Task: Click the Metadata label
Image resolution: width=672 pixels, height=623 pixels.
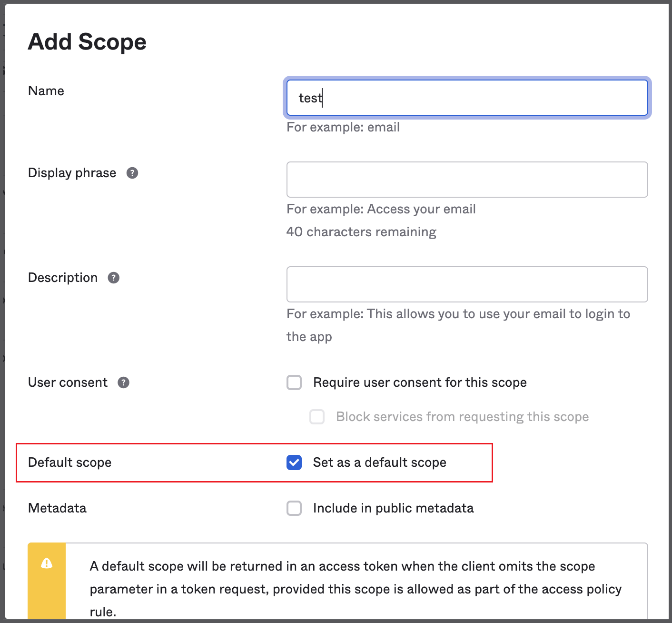Action: click(x=57, y=508)
